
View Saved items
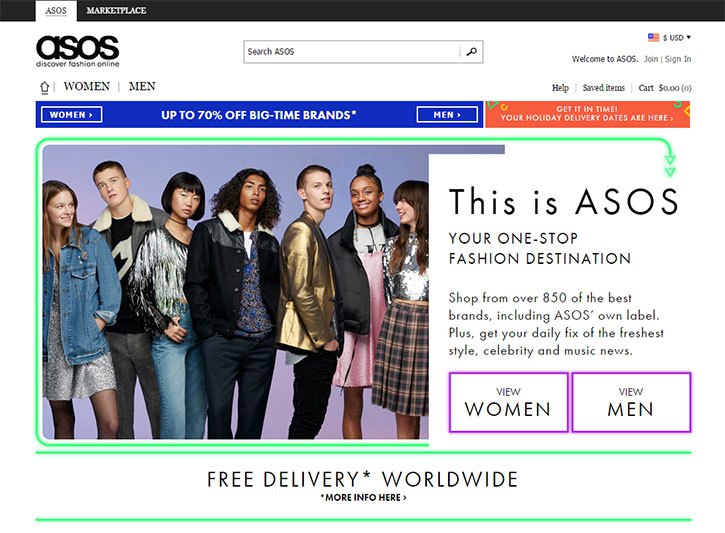603,88
